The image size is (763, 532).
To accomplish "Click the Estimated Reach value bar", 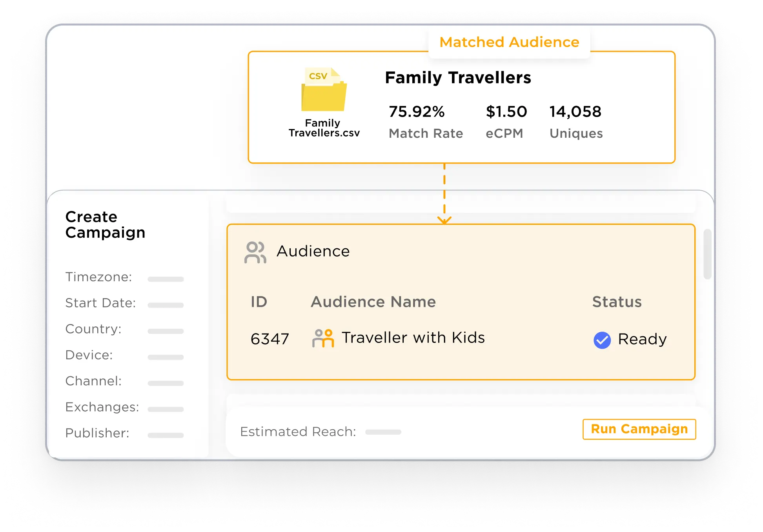I will click(383, 432).
